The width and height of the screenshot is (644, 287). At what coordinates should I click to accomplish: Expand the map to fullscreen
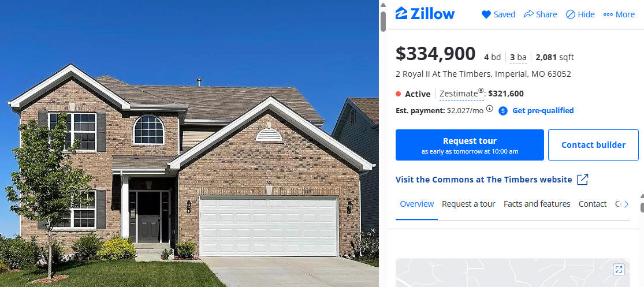point(619,269)
